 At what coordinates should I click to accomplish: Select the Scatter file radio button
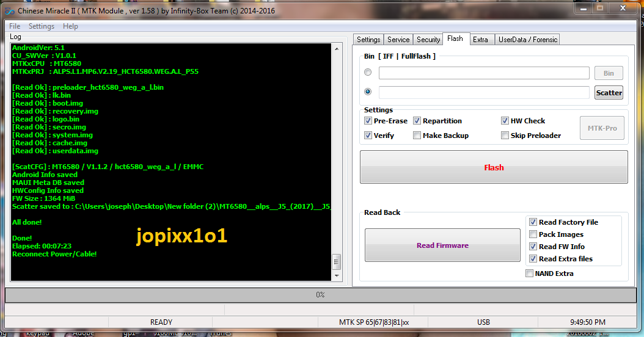pos(368,92)
